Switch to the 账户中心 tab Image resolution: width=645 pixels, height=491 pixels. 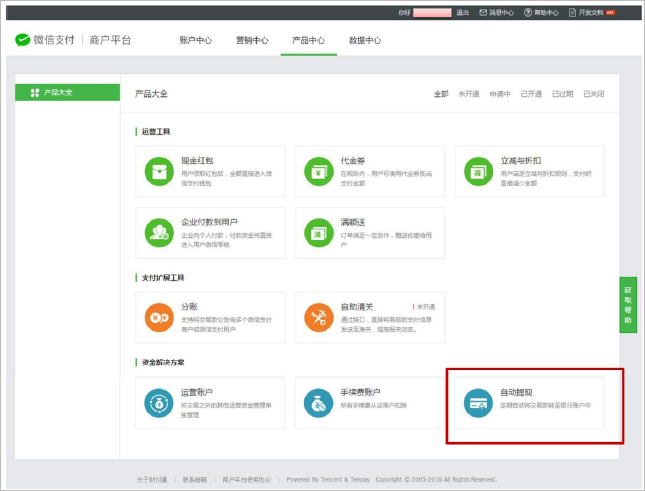pyautogui.click(x=195, y=40)
